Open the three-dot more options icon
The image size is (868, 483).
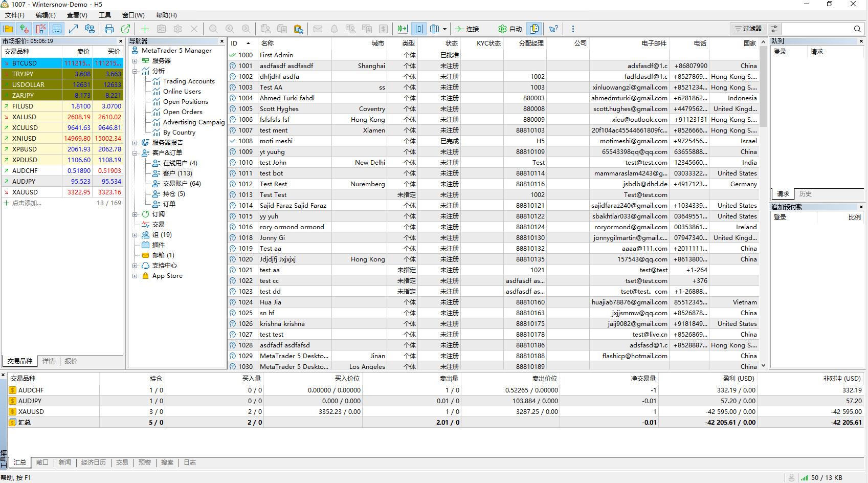coord(573,29)
